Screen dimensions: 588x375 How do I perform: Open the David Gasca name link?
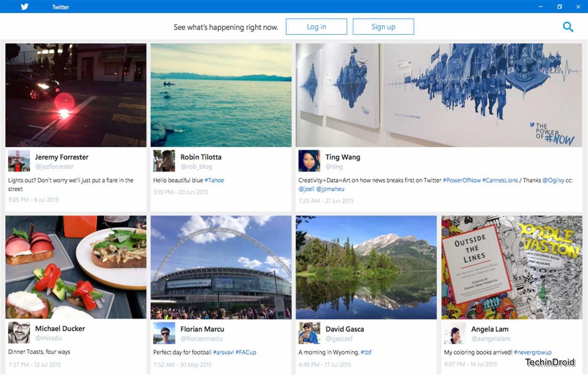345,329
